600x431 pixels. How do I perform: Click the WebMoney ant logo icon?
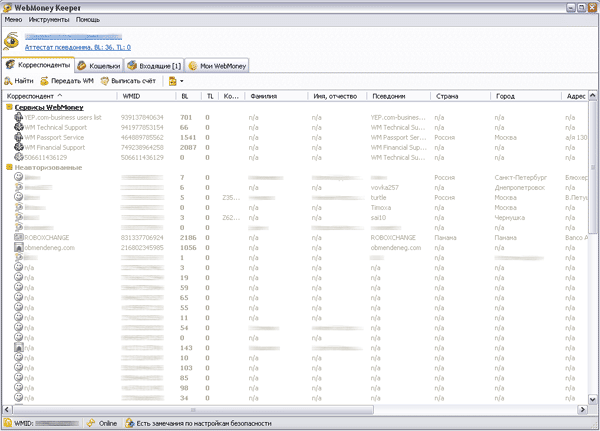pos(11,41)
